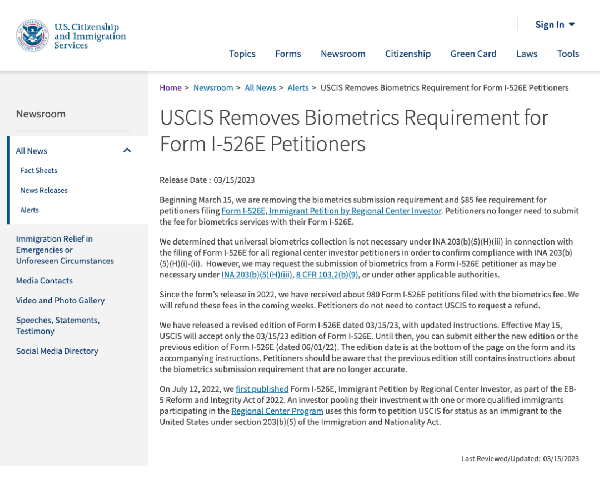Select All News in the sidebar
The image size is (600, 480).
pos(31,151)
